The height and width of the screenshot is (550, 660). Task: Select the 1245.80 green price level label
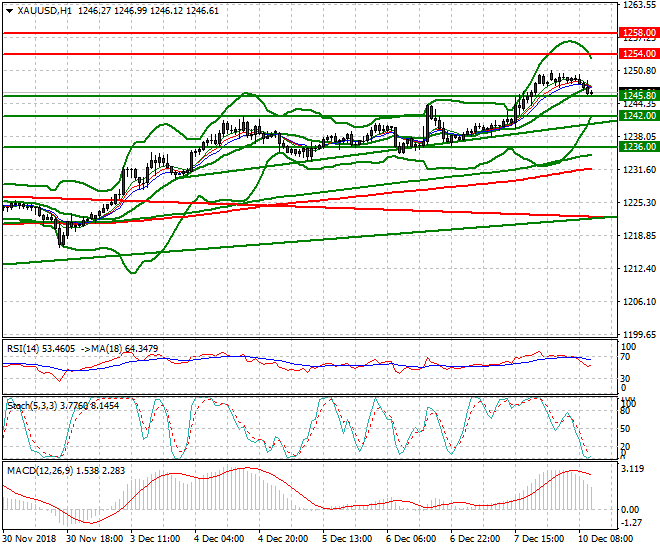click(x=639, y=96)
